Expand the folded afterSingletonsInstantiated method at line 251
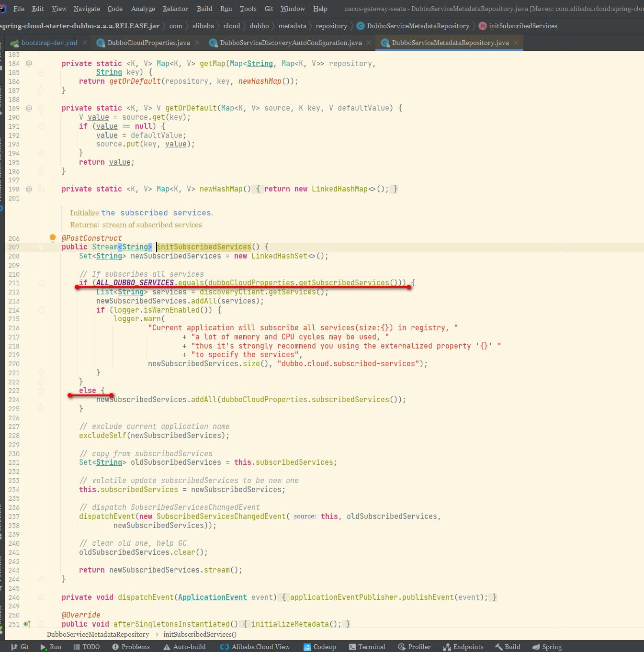 tap(41, 624)
